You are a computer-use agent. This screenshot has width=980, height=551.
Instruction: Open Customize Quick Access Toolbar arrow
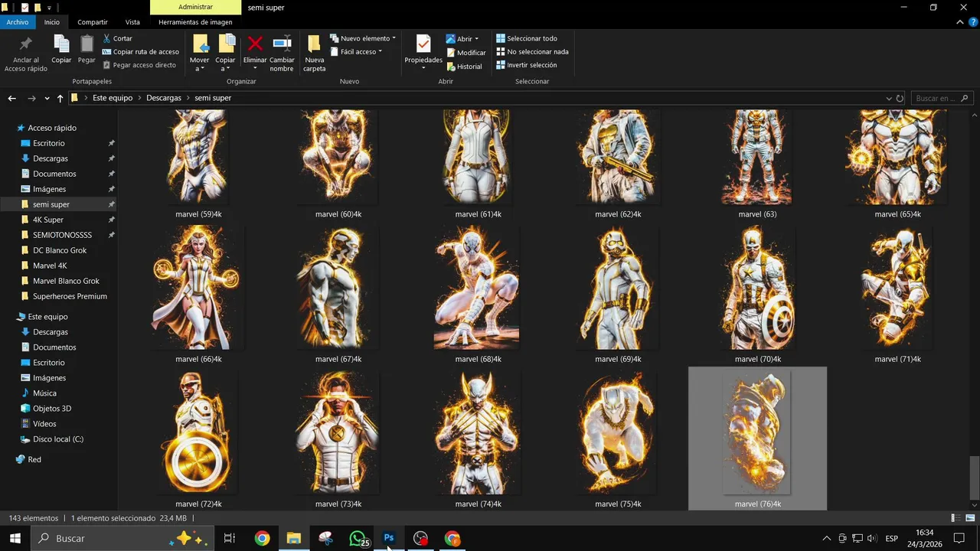[49, 8]
